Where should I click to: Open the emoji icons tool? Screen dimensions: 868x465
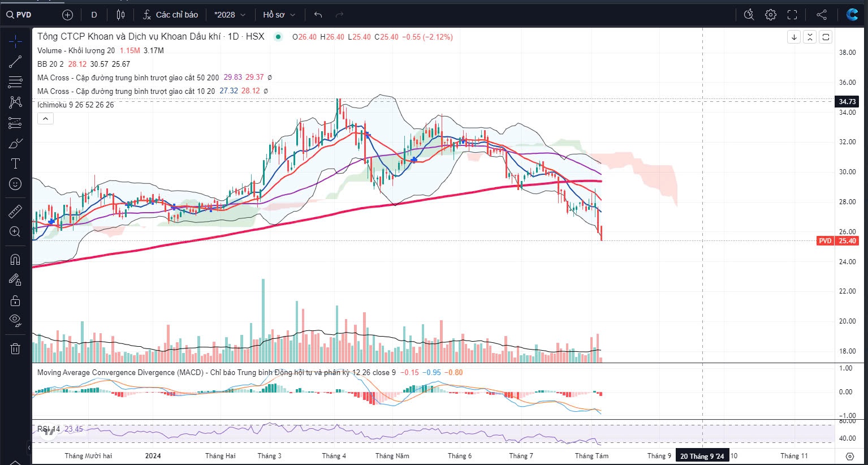[x=15, y=184]
